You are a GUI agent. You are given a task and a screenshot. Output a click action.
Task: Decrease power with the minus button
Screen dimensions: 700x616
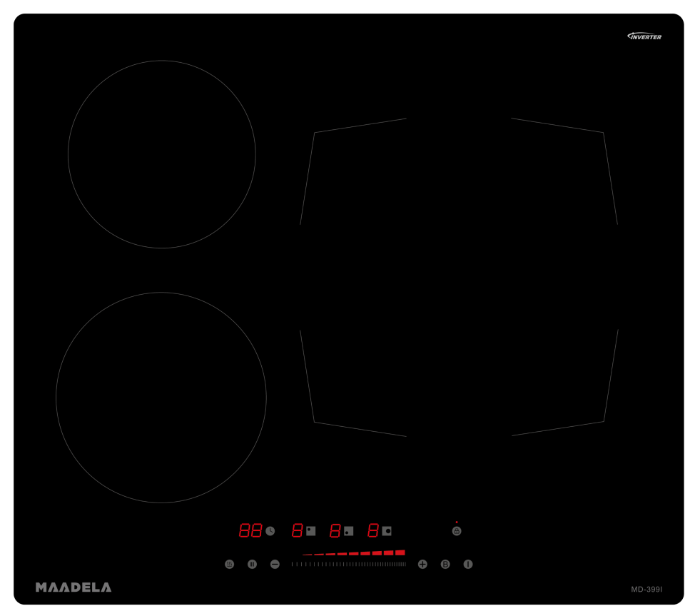[x=275, y=565]
